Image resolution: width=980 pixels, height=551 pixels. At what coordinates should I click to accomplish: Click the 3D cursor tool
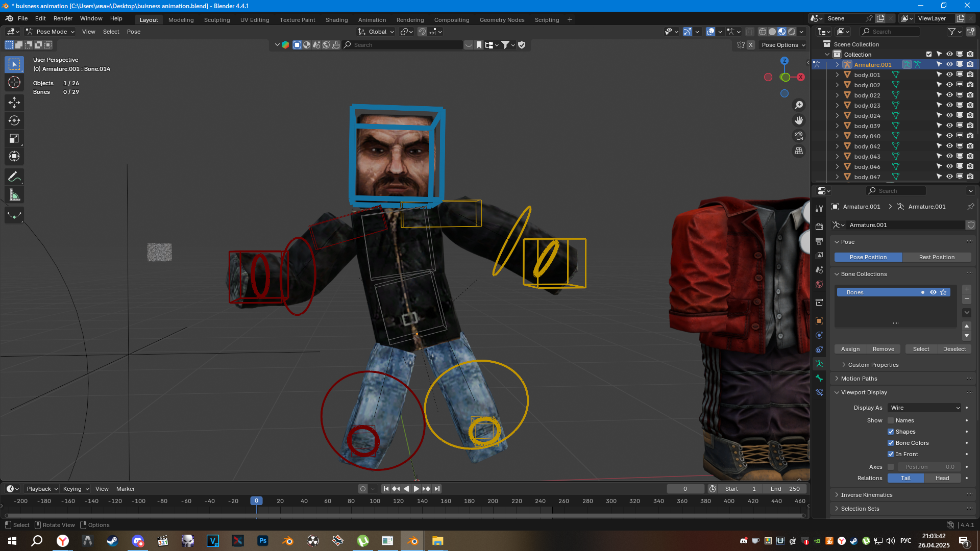point(14,82)
